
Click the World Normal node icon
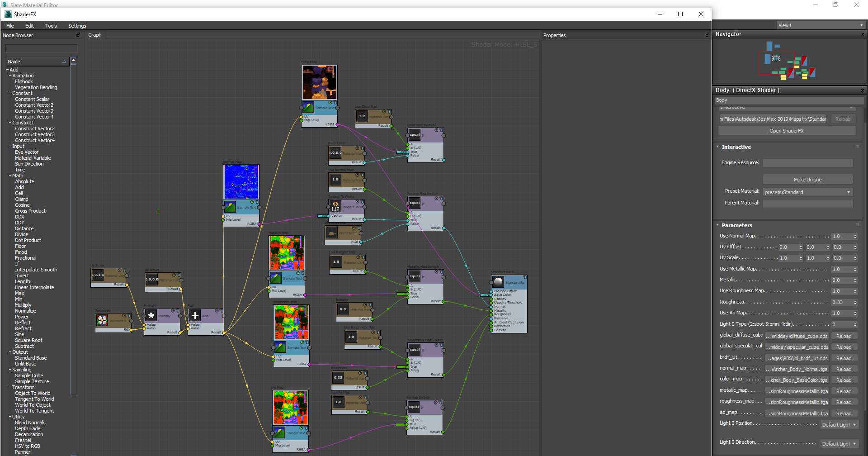pos(332,233)
